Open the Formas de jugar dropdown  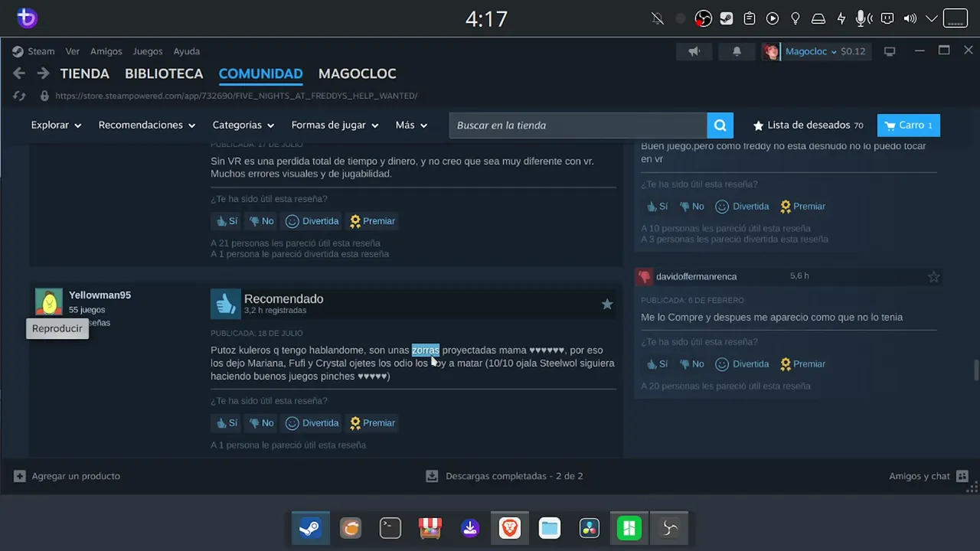click(x=335, y=126)
